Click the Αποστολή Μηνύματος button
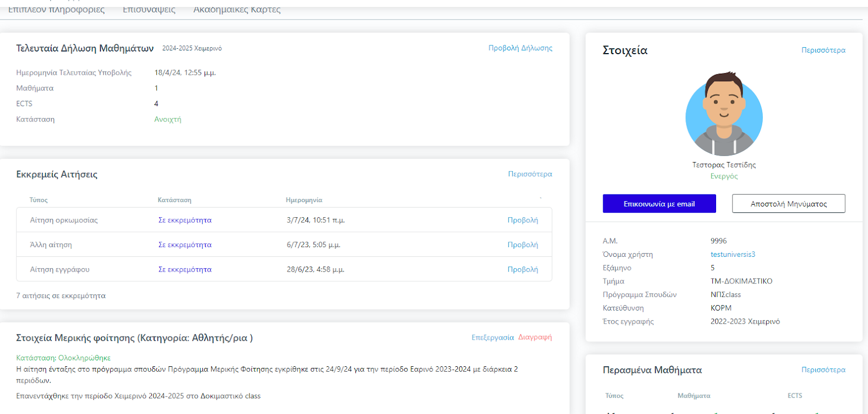Screen dimensions: 868x414 click(789, 204)
